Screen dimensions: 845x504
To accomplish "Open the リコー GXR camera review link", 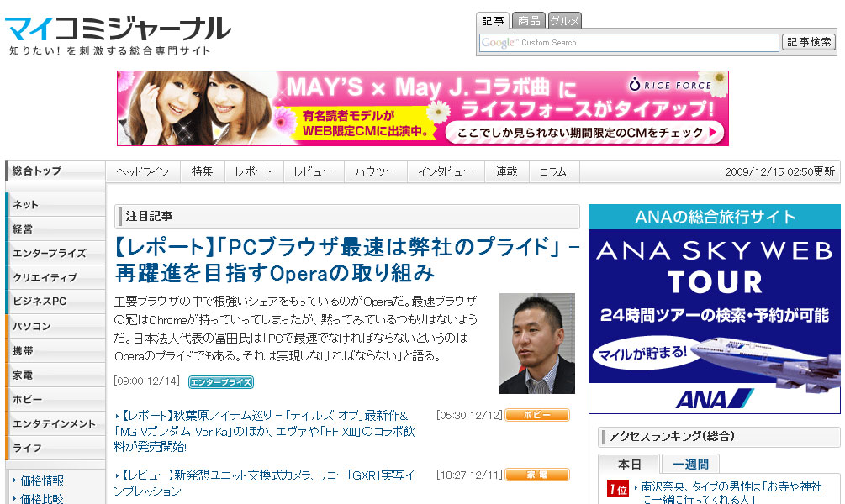I will coord(264,483).
